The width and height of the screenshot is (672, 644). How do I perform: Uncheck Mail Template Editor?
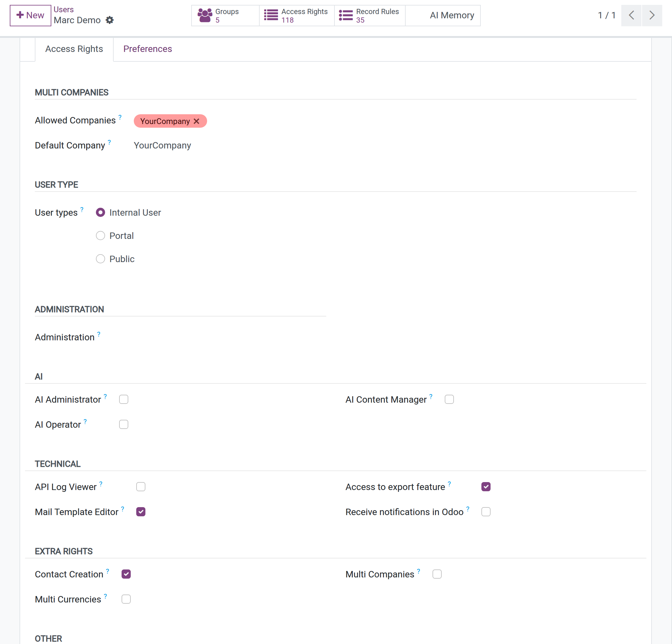coord(141,512)
